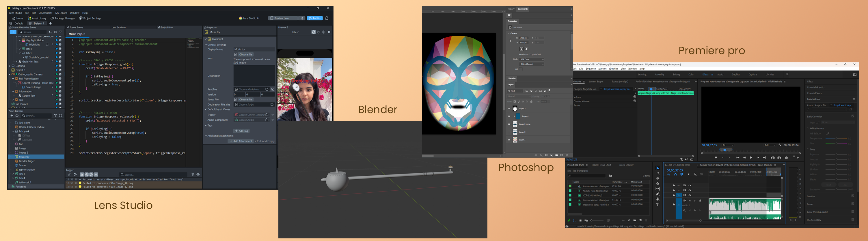Select Music try in Asset Browser
868x241 pixels.
point(36,157)
